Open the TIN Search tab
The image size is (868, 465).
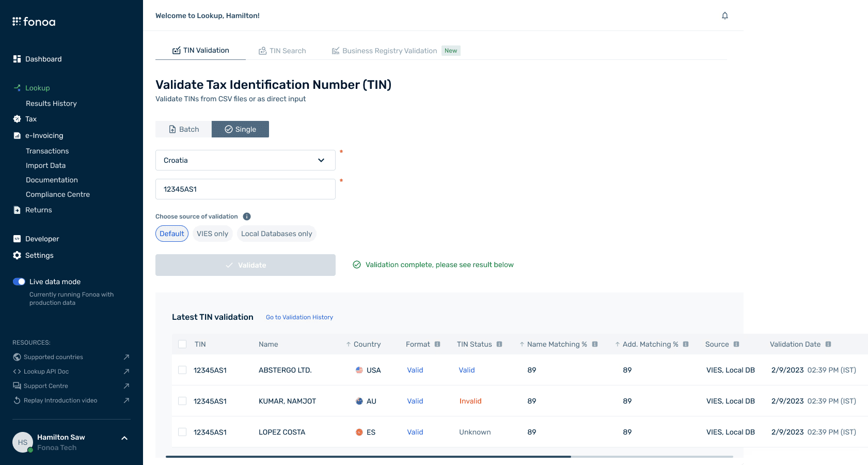[282, 51]
